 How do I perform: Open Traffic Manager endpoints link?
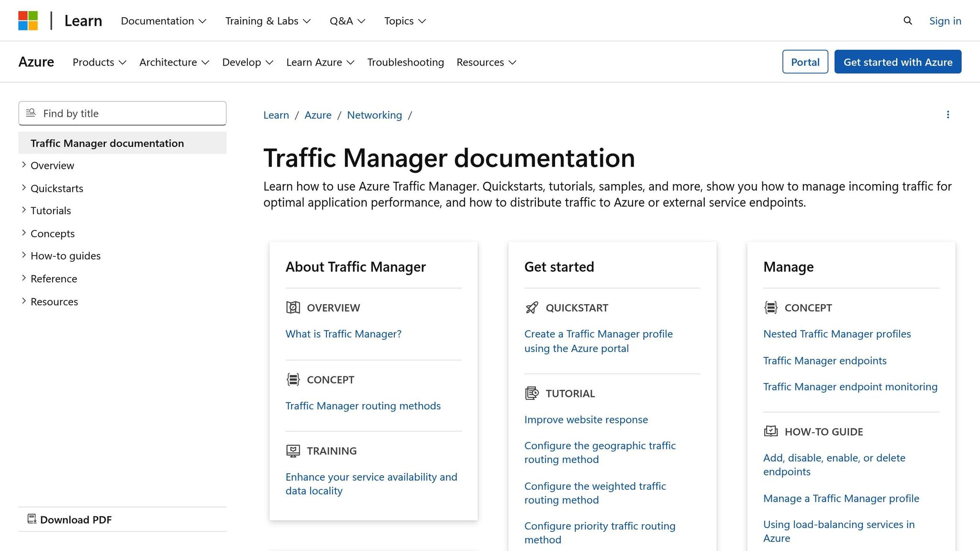point(824,361)
